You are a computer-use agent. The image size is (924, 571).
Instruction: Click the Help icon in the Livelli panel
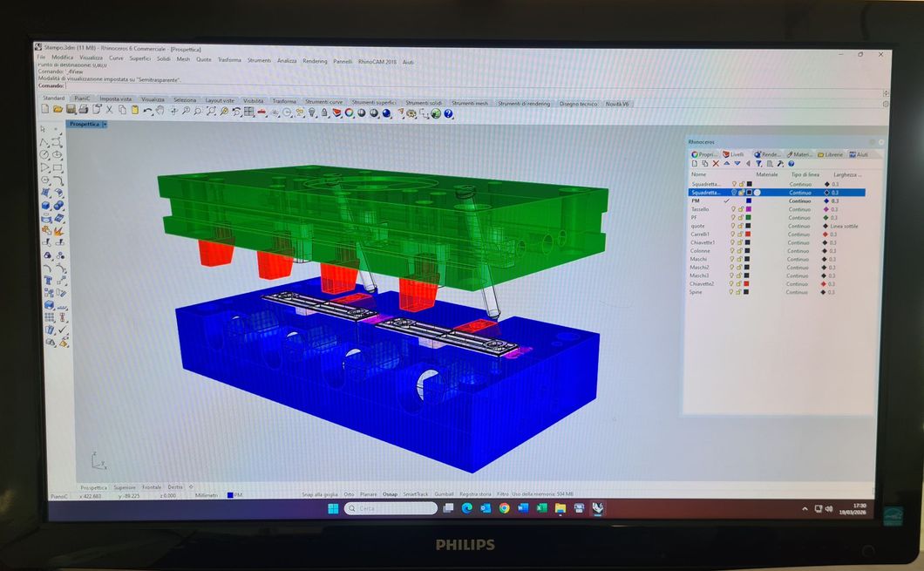coord(792,163)
